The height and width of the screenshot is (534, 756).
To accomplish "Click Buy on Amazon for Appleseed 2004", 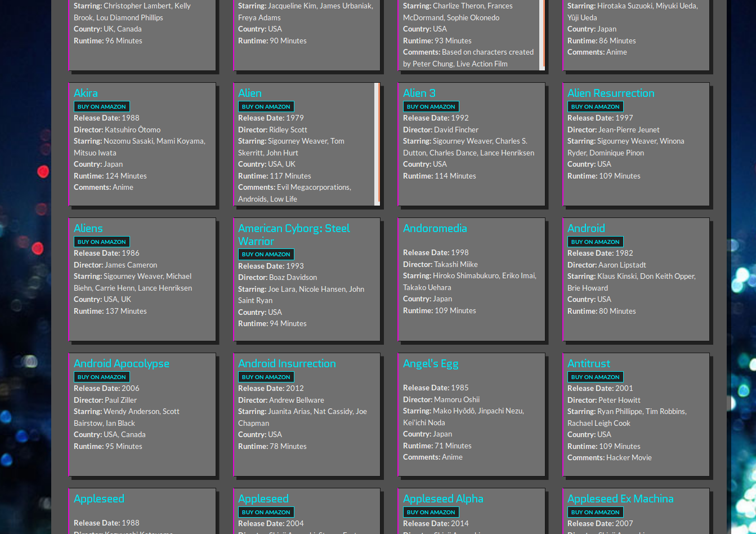I will pos(266,512).
